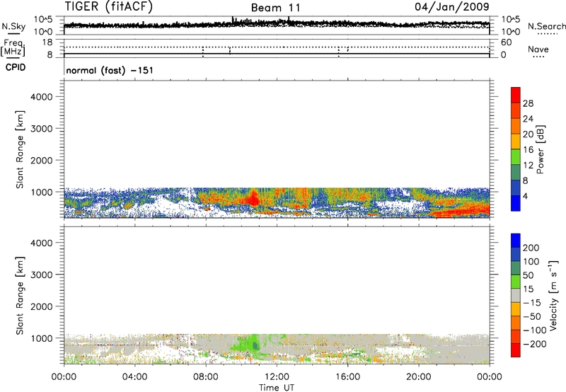Click the 'Power [dB]' colorbar label
Image resolution: width=566 pixels, height=392 pixels.
[540, 149]
